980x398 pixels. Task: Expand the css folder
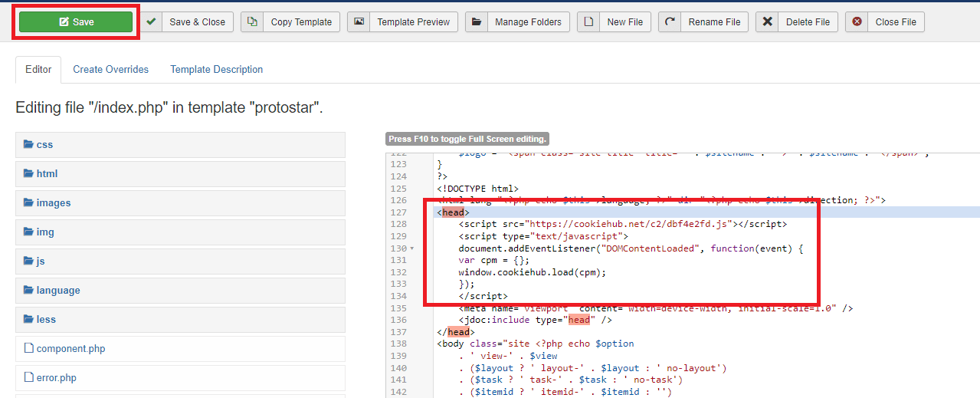44,145
